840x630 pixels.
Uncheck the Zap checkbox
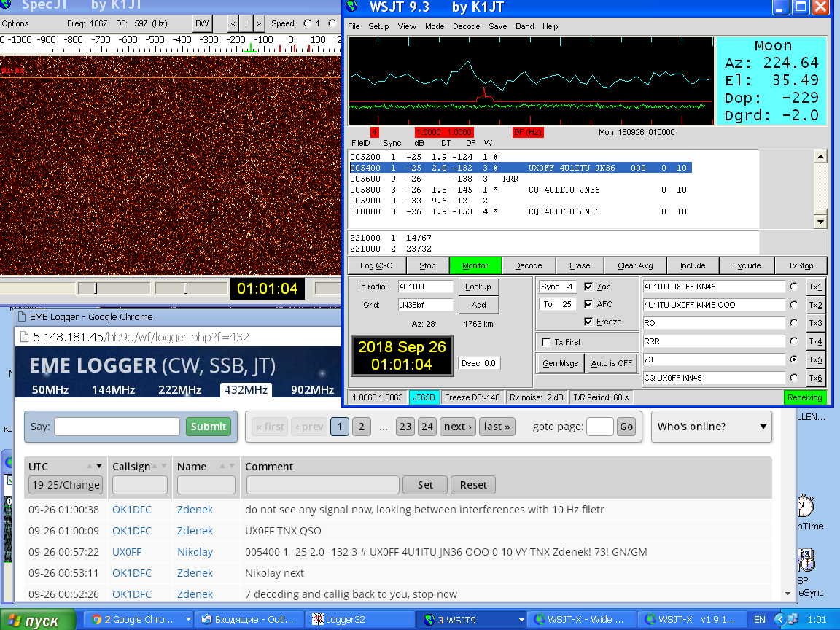pos(588,287)
